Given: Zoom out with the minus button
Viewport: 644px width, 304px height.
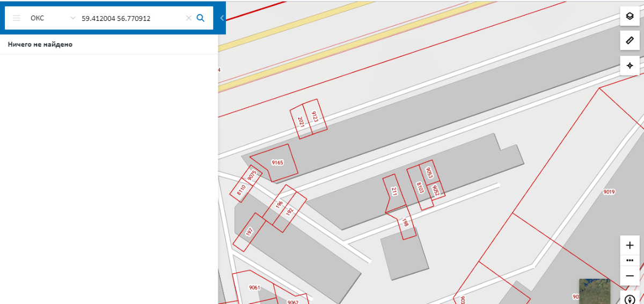Looking at the screenshot, I should coord(630,276).
